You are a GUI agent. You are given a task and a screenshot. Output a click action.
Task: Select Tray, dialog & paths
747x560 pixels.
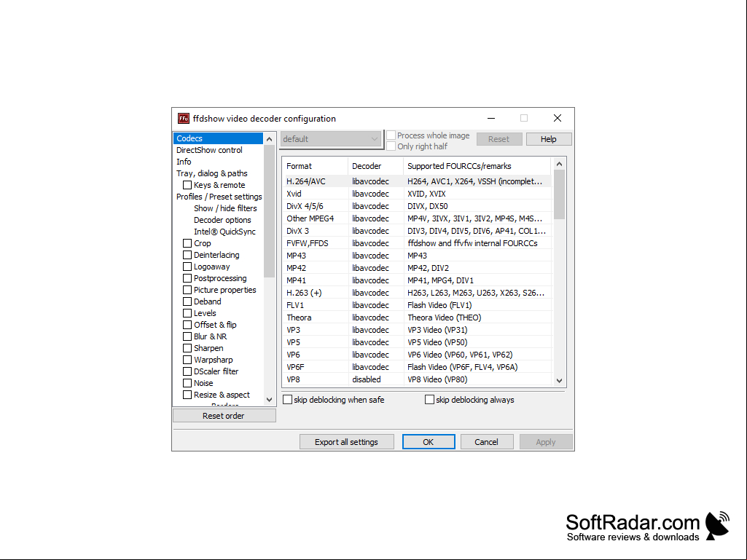pyautogui.click(x=211, y=173)
